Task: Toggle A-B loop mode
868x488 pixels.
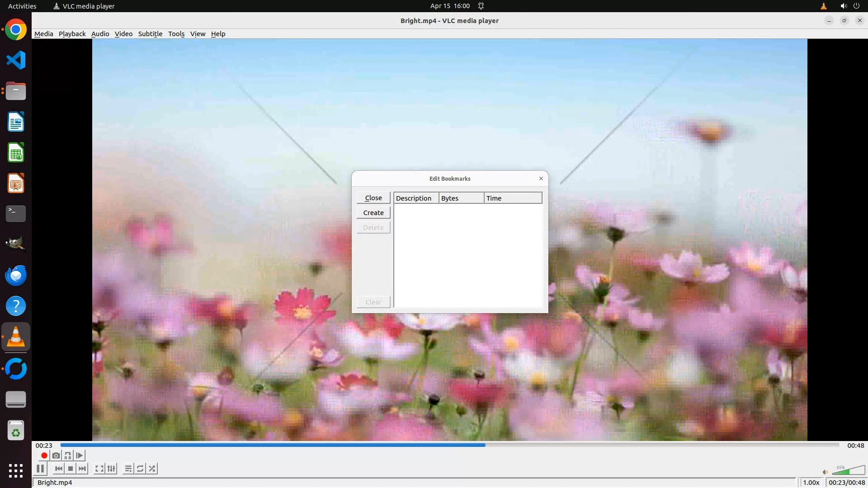Action: click(68, 455)
